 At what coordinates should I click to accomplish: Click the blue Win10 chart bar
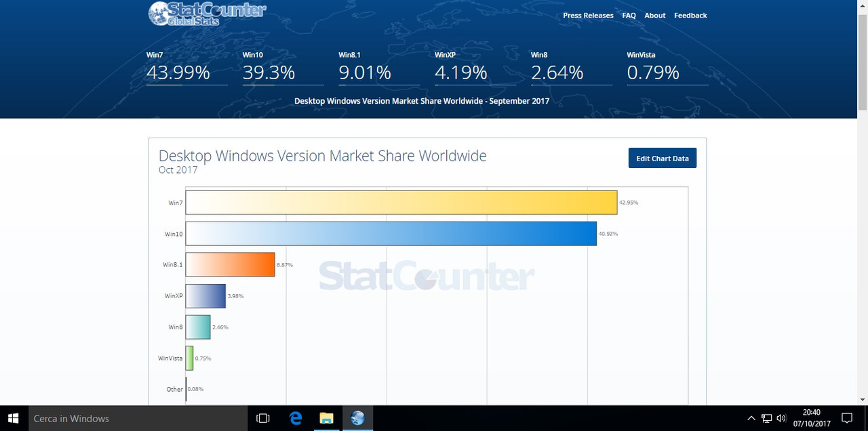[391, 234]
